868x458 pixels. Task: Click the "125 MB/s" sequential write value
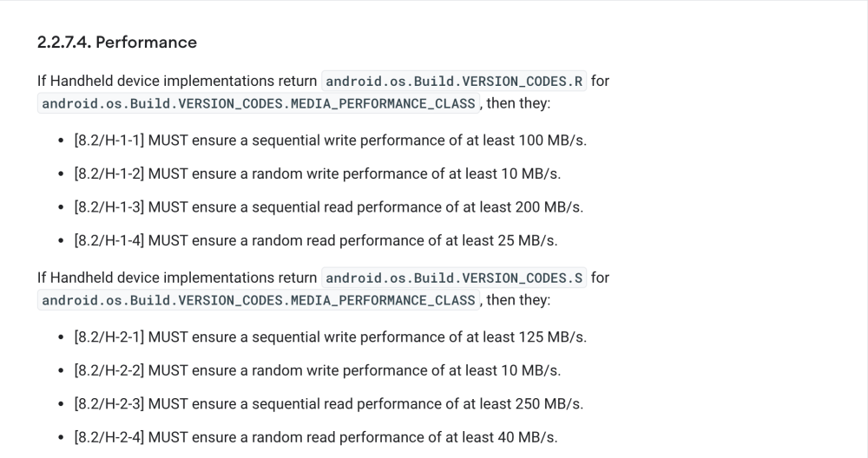pyautogui.click(x=551, y=337)
